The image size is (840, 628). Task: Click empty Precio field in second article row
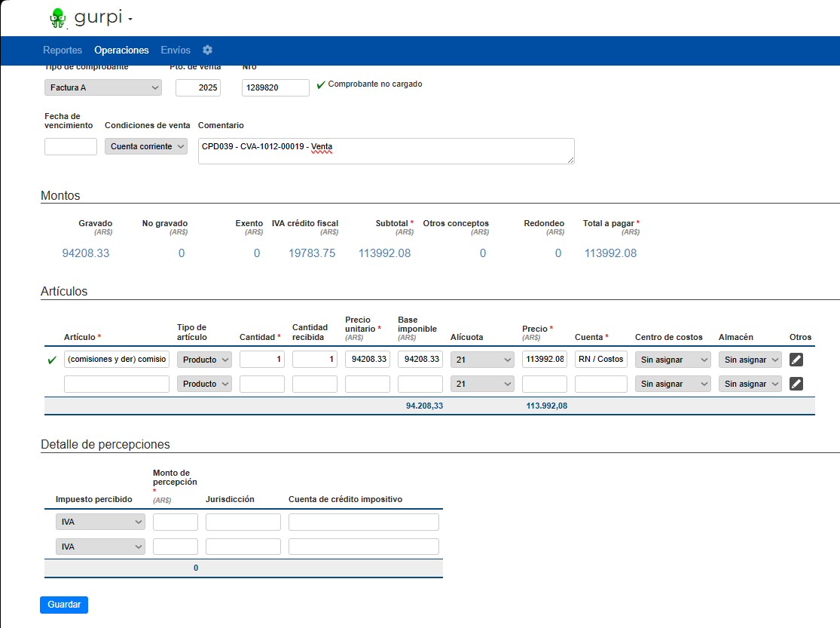click(544, 384)
